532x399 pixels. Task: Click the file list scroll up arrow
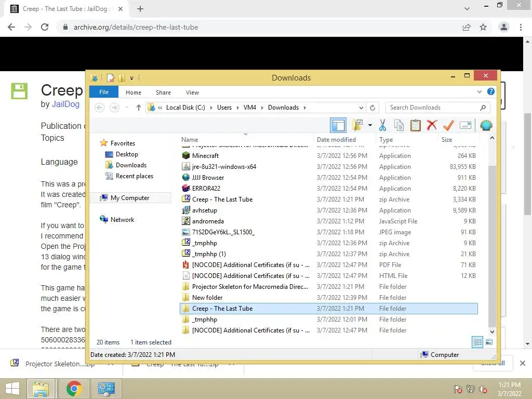(x=492, y=138)
